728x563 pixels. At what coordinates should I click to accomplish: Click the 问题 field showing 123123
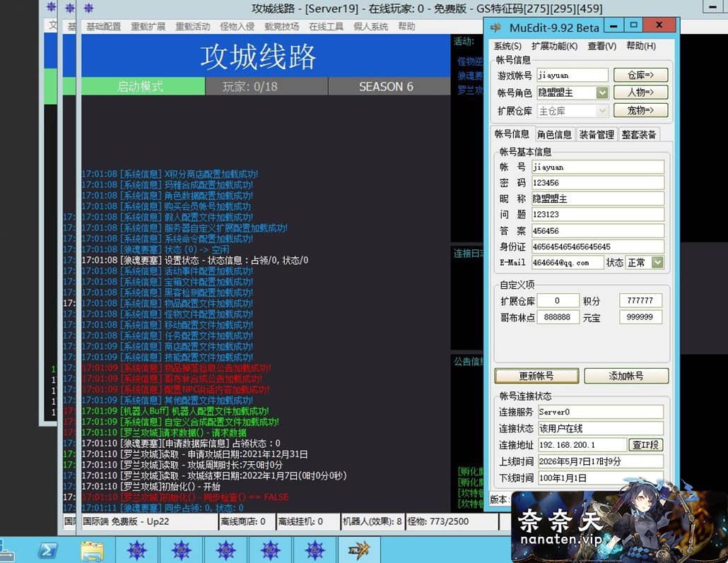pos(598,215)
